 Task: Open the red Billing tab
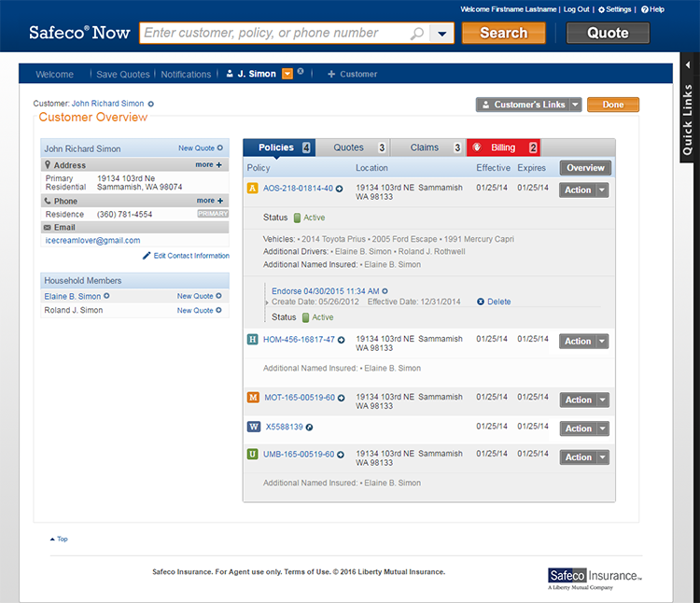tap(504, 147)
